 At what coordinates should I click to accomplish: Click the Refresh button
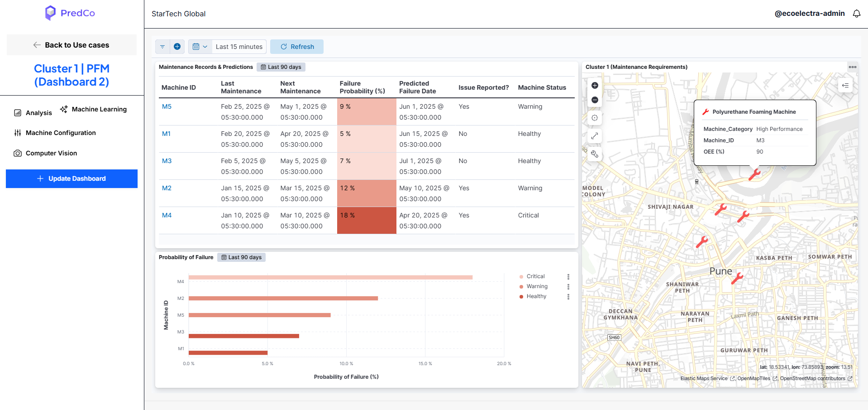click(297, 47)
